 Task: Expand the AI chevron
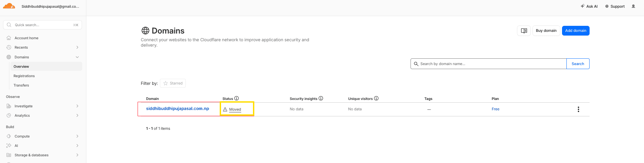click(77, 146)
